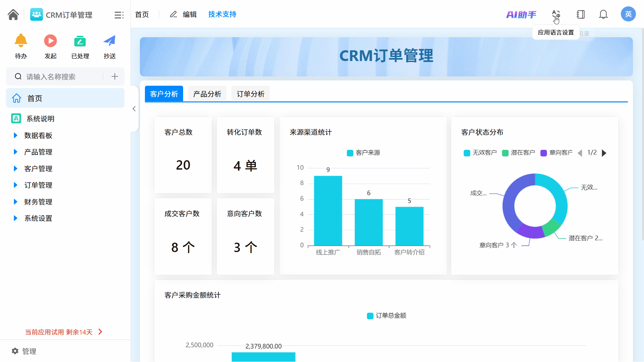Open application language settings icon
The width and height of the screenshot is (644, 362).
556,15
